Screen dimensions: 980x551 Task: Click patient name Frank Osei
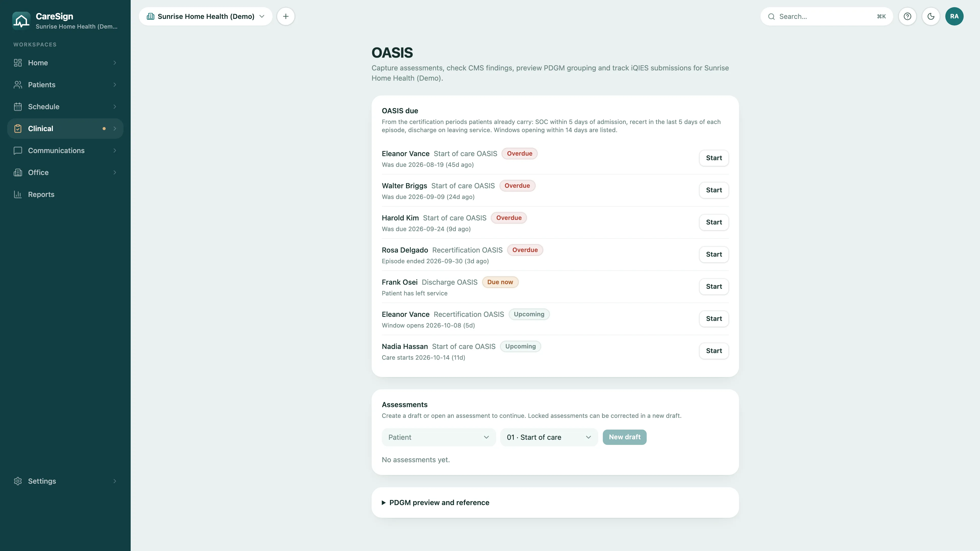399,282
